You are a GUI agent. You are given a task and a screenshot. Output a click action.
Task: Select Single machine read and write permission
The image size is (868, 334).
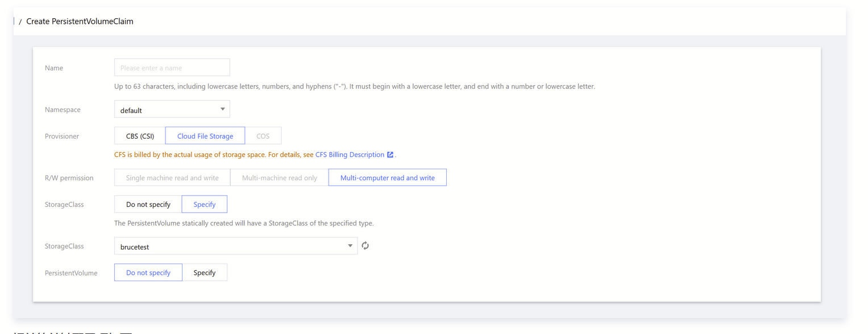[172, 178]
